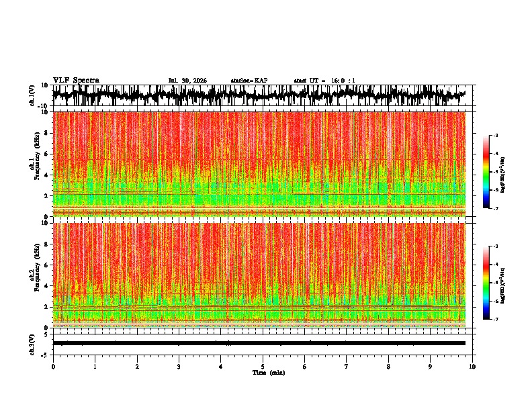Screen dimensions: 532x411
Task: Click the -7 value on ch.1 color bar
Action: click(x=495, y=208)
